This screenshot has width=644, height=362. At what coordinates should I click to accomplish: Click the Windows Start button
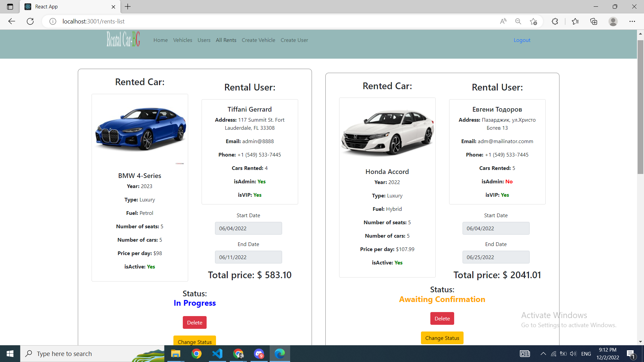point(10,354)
